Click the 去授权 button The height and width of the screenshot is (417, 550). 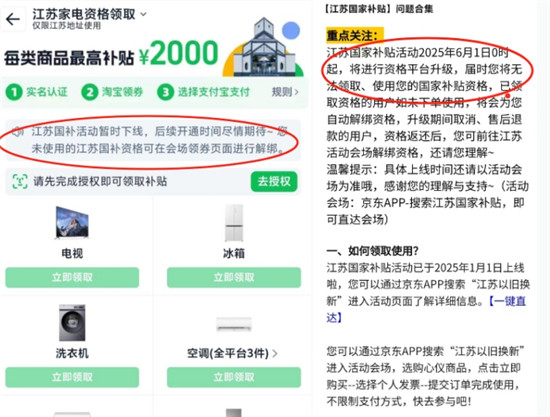(274, 181)
